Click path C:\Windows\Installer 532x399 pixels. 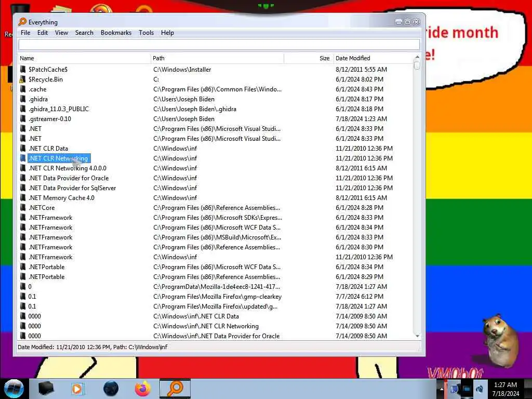pos(182,69)
